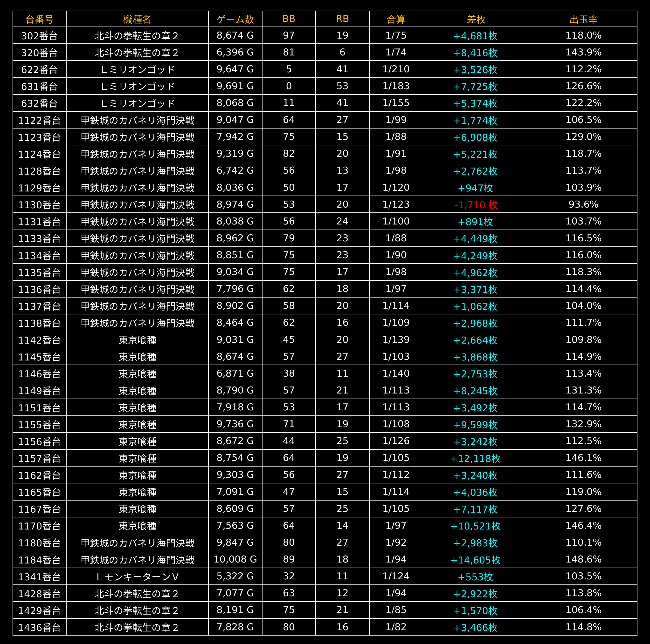Click the 1/183 combined probability
Viewport: 650px width, 644px height.
[396, 86]
